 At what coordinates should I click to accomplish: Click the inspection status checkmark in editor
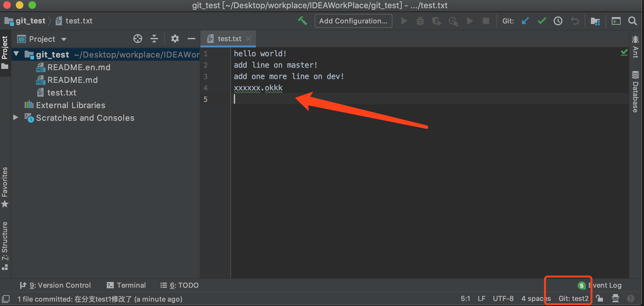[x=624, y=53]
